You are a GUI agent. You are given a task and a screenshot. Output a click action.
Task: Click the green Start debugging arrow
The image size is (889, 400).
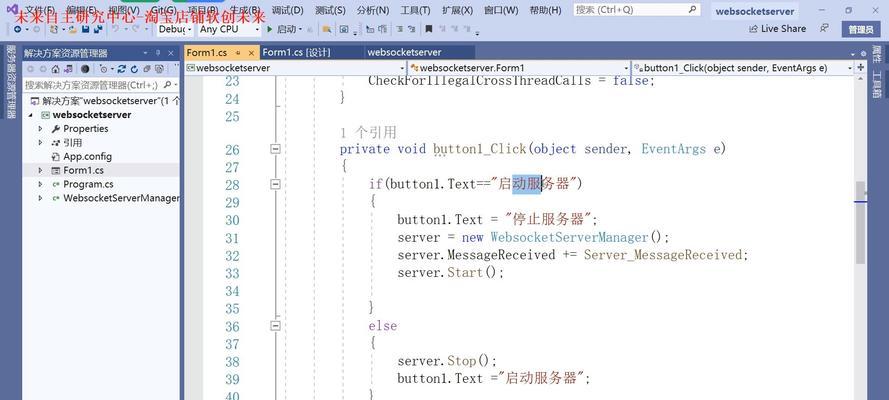(270, 29)
